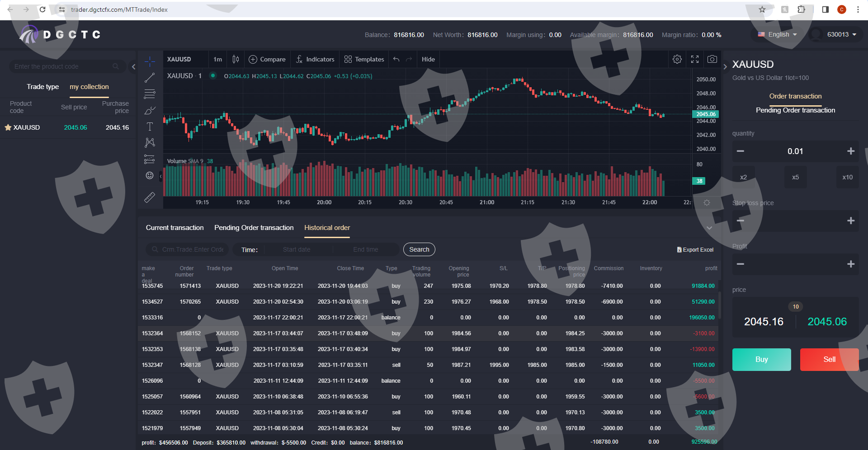Select the trend line drawing tool
The image size is (868, 450).
click(x=150, y=78)
